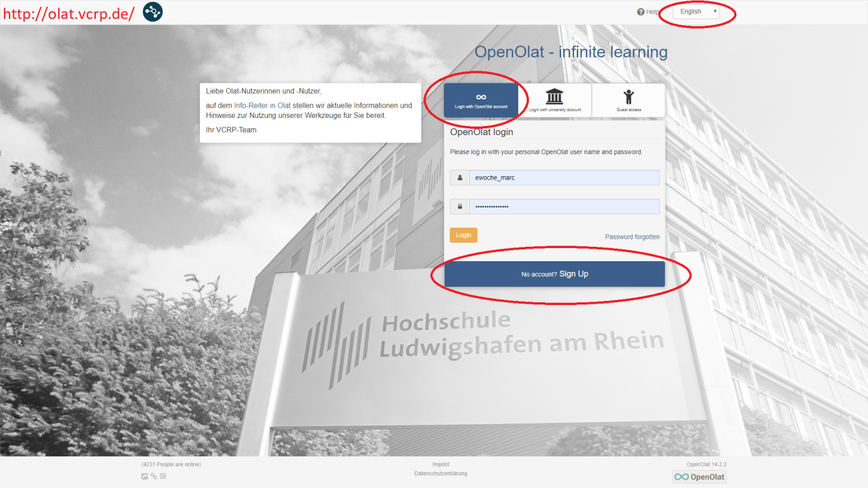Click the university building icon
The image size is (868, 488).
click(x=554, y=96)
